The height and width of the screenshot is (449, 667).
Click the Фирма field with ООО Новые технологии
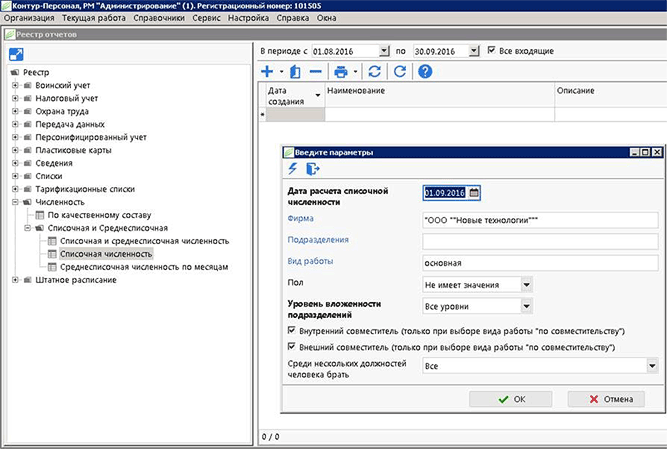pyautogui.click(x=540, y=220)
